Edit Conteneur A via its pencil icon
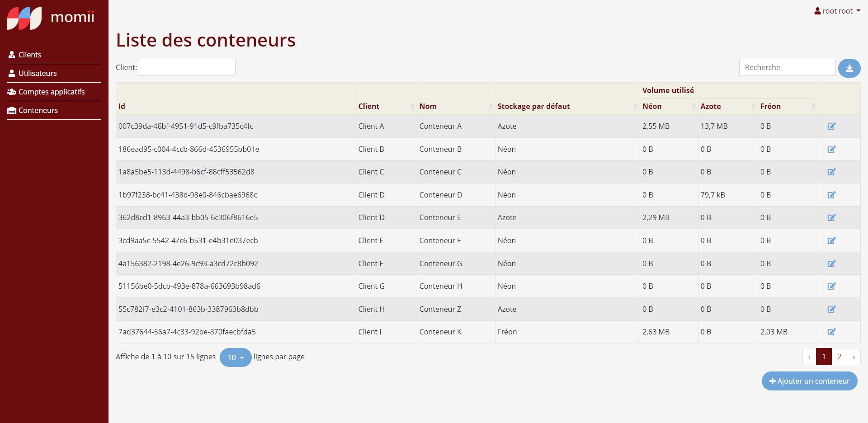Viewport: 868px width, 423px height. pyautogui.click(x=831, y=126)
